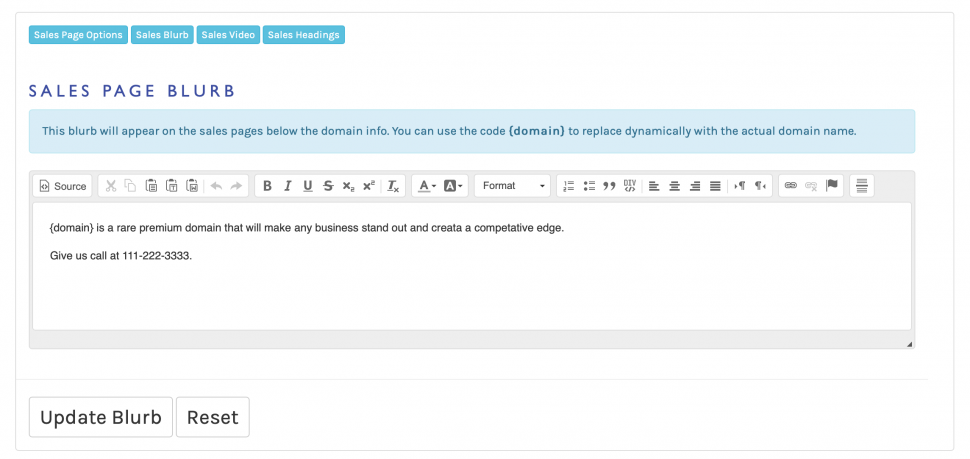This screenshot has height=459, width=970.
Task: Go to Sales Page Options tab
Action: [78, 35]
